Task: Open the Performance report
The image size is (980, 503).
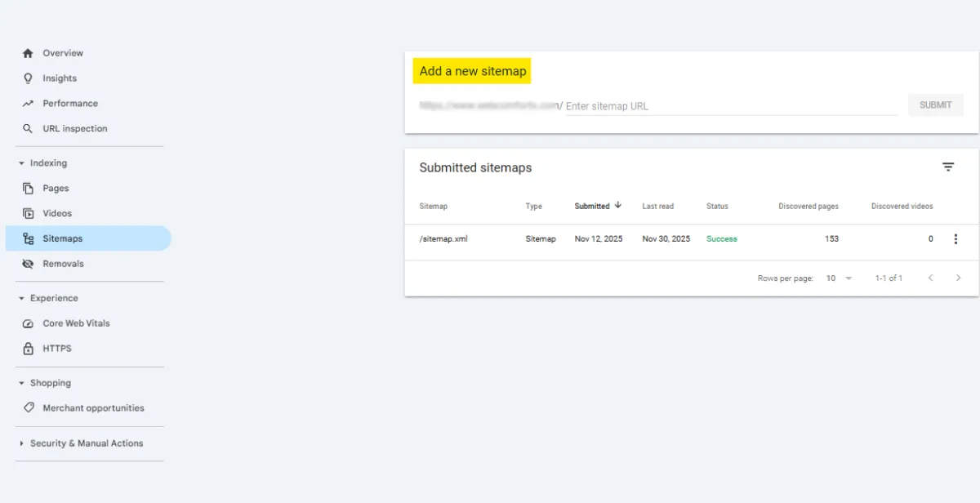Action: [70, 103]
